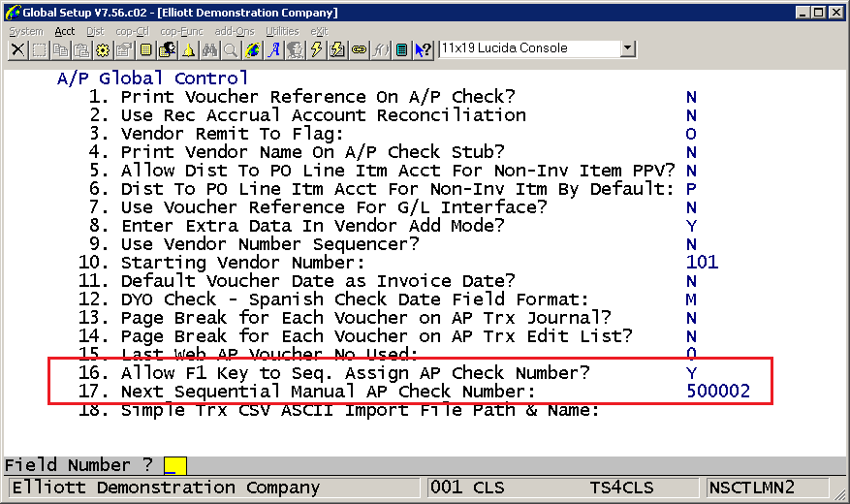Screen dimensions: 850x504
Task: Open the font dropdown arrow
Action: coord(627,48)
